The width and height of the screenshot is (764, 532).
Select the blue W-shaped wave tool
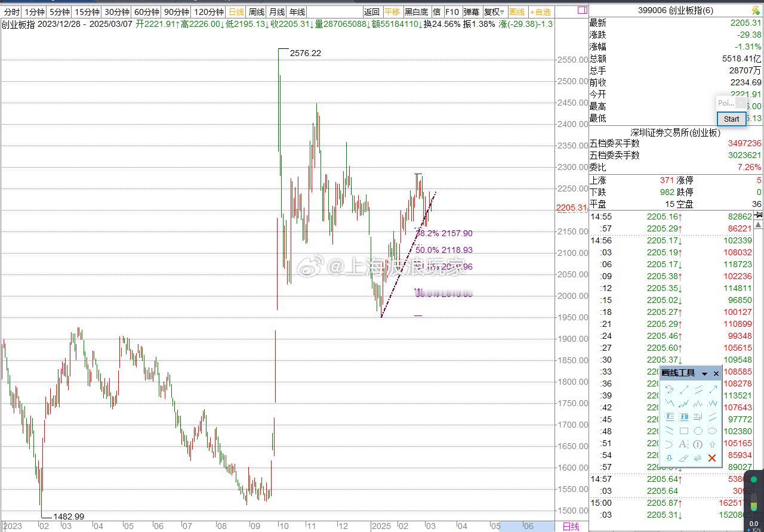point(713,403)
